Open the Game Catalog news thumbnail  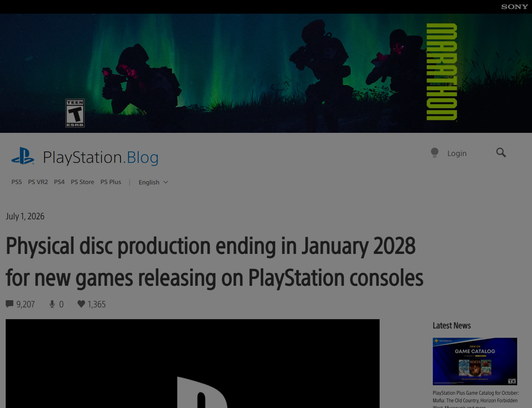(x=475, y=361)
